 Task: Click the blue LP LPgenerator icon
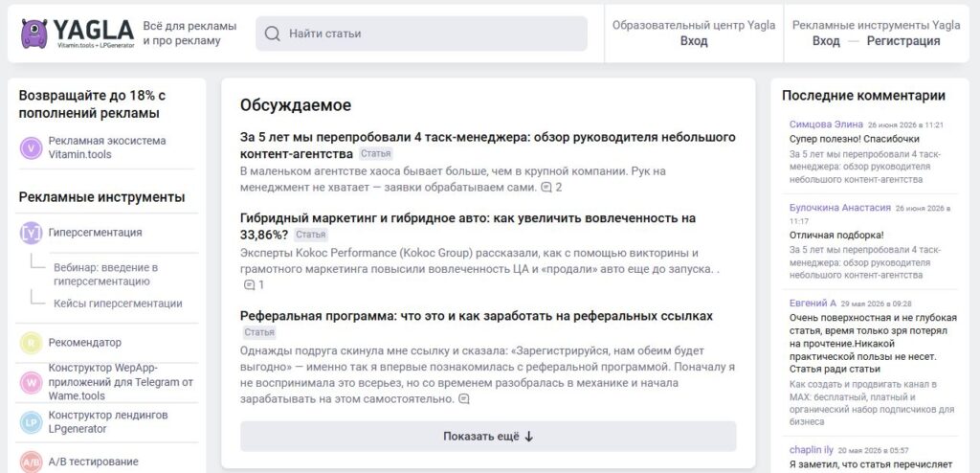pyautogui.click(x=31, y=422)
